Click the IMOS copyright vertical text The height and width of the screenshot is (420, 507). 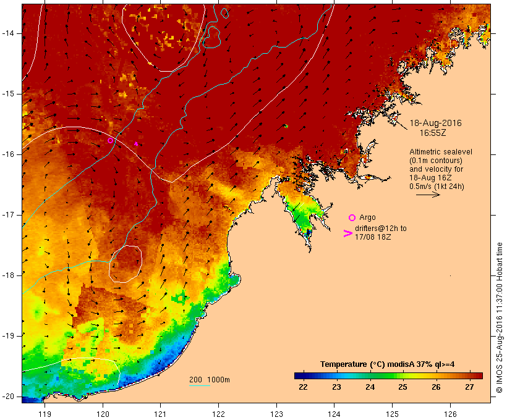(x=499, y=317)
